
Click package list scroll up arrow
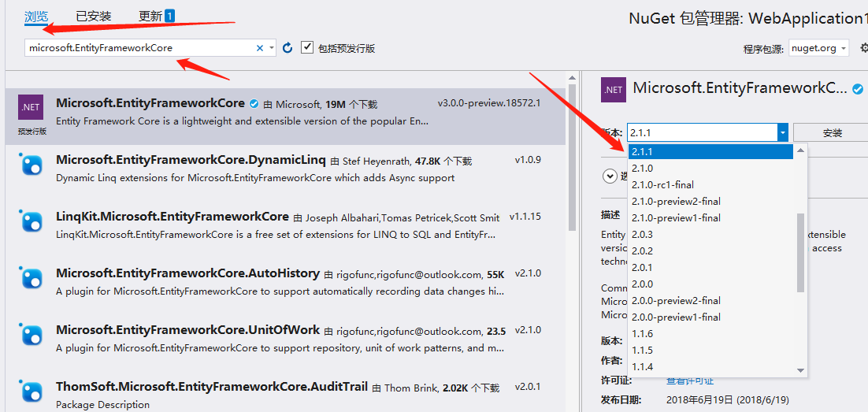(x=573, y=79)
